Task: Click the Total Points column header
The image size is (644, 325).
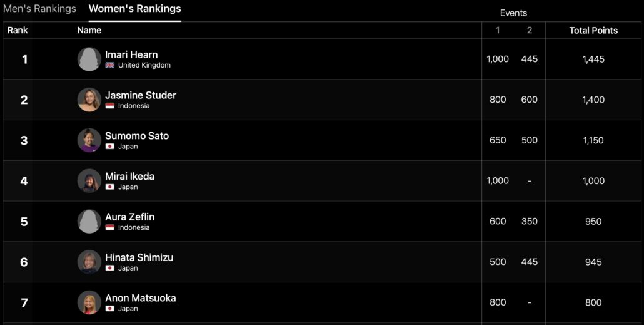Action: 593,30
